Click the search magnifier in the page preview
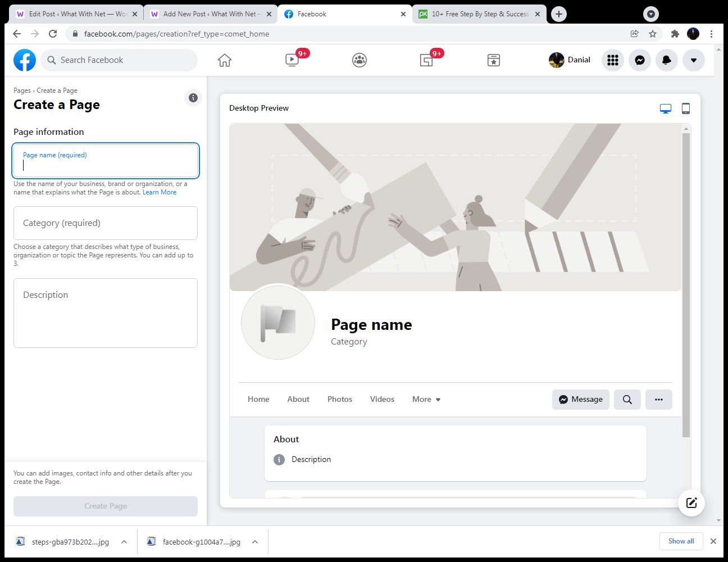This screenshot has height=562, width=728. click(x=627, y=399)
